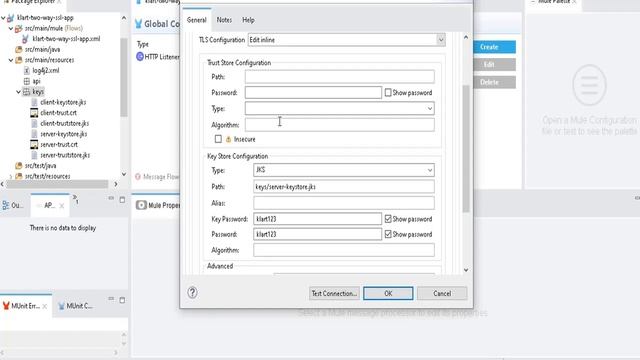Focus the Key Store Algorithm field
Viewport: 640px width, 360px height.
point(344,250)
